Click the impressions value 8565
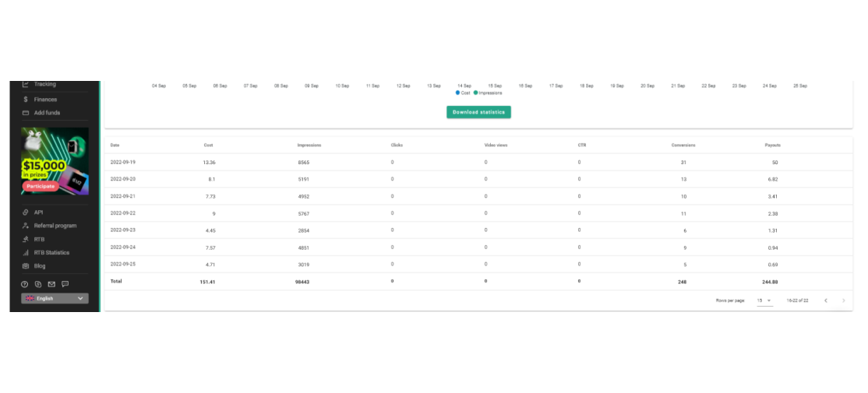The height and width of the screenshot is (393, 868). pos(303,163)
